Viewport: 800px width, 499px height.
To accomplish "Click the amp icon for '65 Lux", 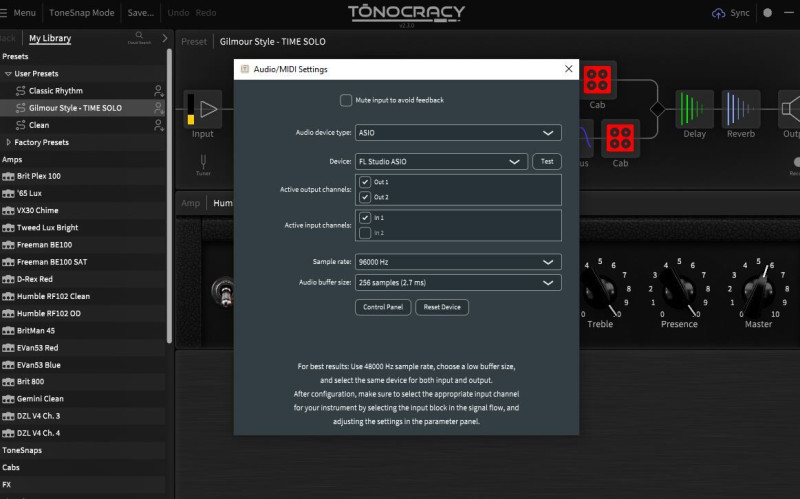I will coord(8,193).
